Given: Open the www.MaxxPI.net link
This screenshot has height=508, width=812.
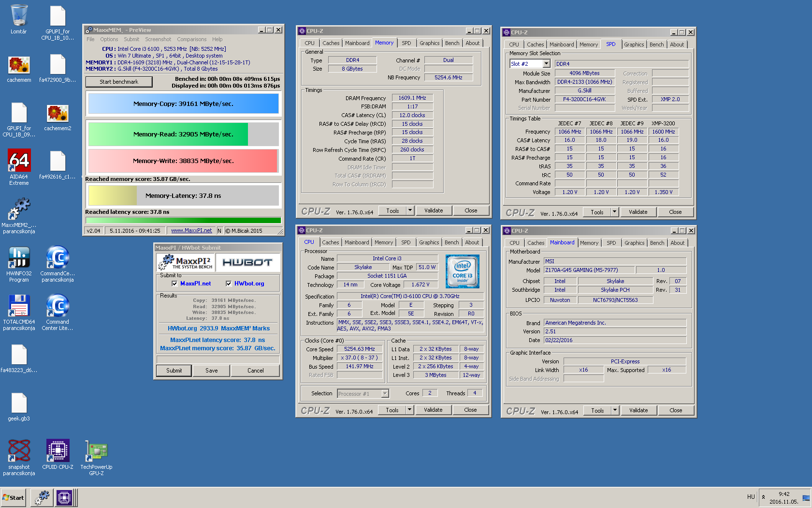Looking at the screenshot, I should pos(191,231).
